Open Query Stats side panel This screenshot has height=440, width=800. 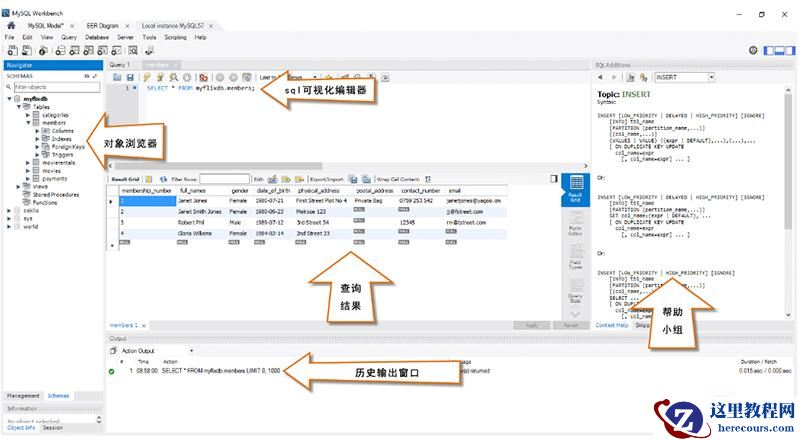coord(576,291)
